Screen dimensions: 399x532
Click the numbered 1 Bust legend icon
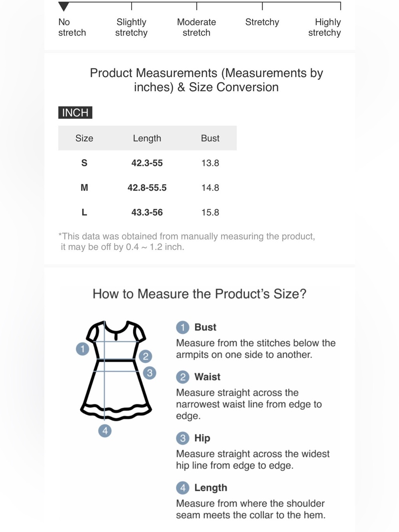[183, 327]
